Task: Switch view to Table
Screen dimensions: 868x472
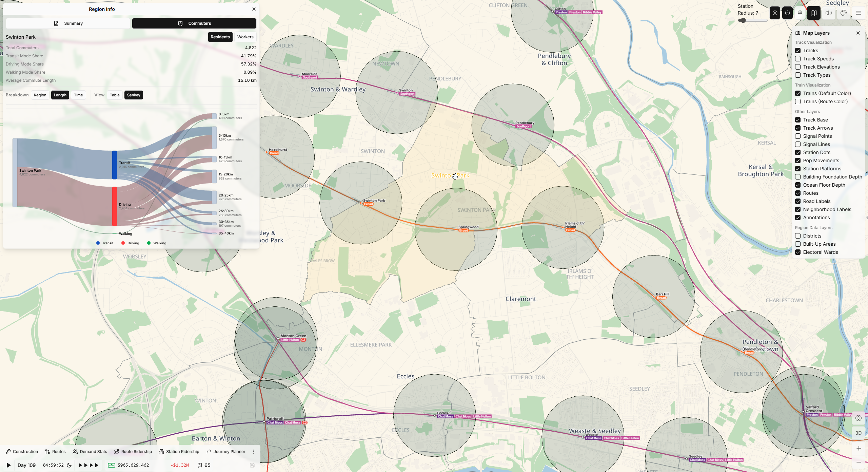Action: click(115, 95)
